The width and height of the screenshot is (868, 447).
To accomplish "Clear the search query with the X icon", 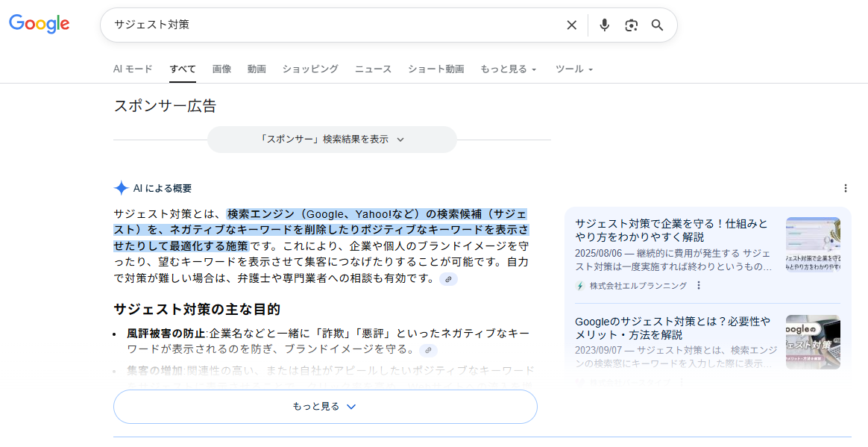I will (x=571, y=25).
